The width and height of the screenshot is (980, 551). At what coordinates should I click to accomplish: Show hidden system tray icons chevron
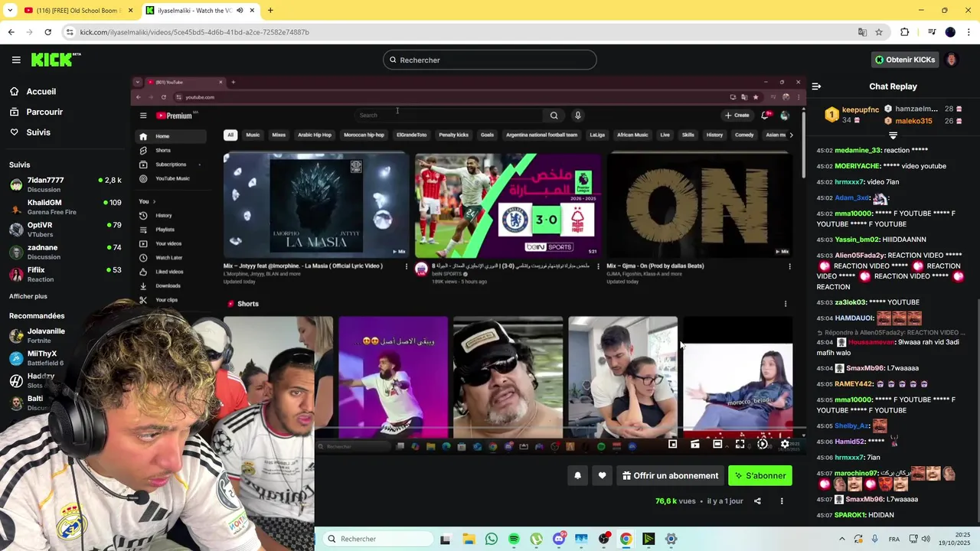click(x=842, y=539)
